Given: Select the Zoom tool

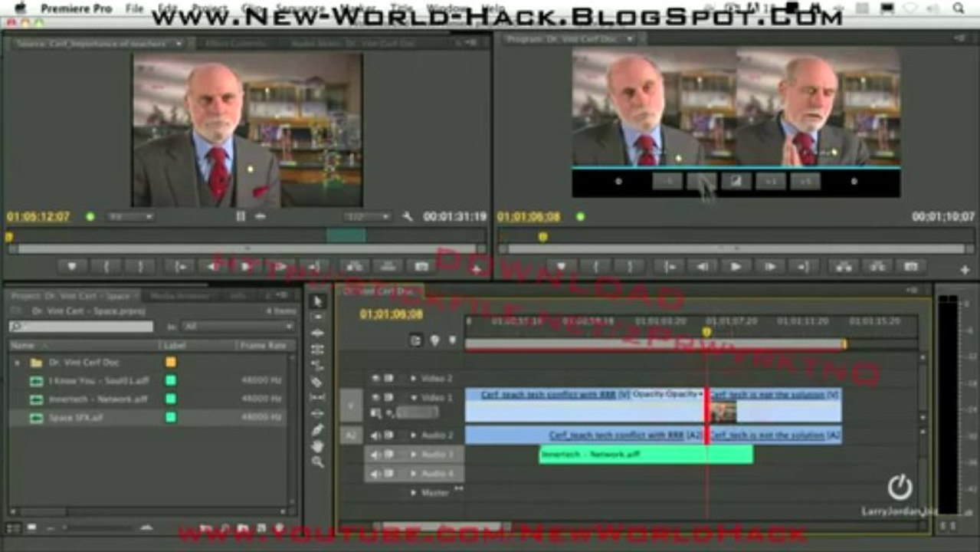Looking at the screenshot, I should coord(318,462).
